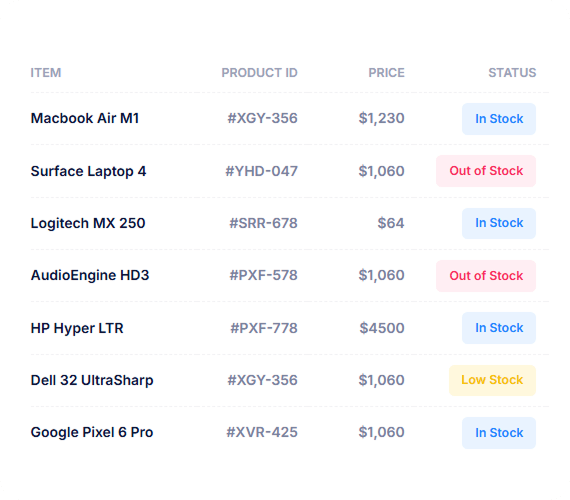Click product ID #YHD-047
Viewport: 570px width, 500px height.
[261, 171]
